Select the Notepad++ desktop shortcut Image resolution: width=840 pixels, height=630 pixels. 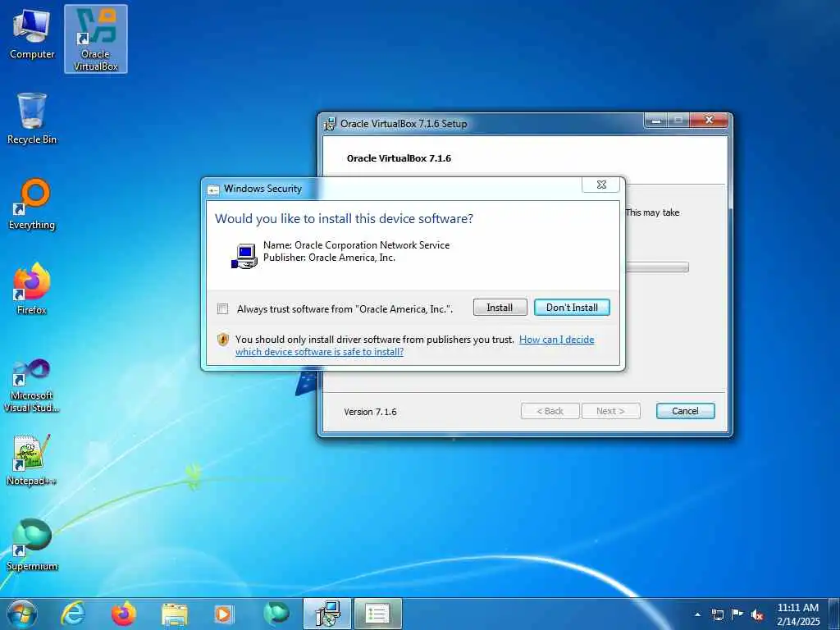click(x=32, y=461)
